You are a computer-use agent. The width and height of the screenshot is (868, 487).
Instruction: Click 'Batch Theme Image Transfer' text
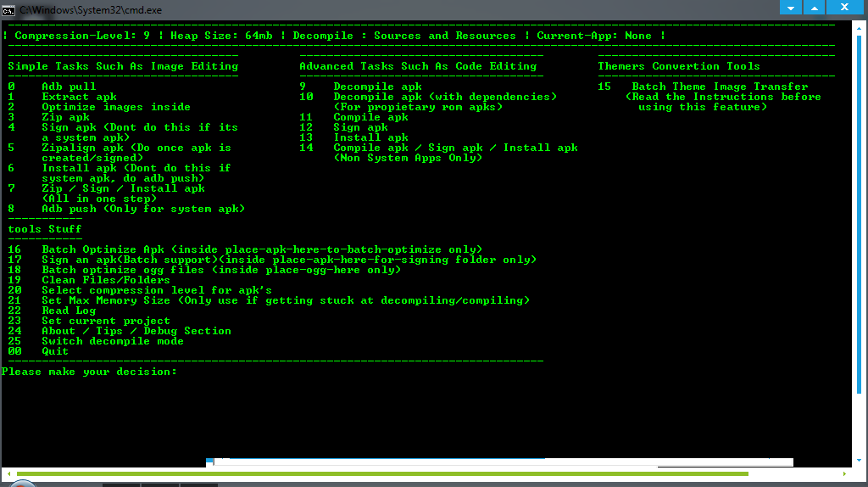point(720,87)
